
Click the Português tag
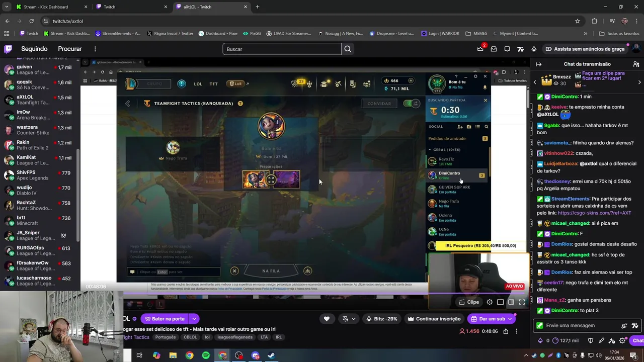[x=166, y=337]
